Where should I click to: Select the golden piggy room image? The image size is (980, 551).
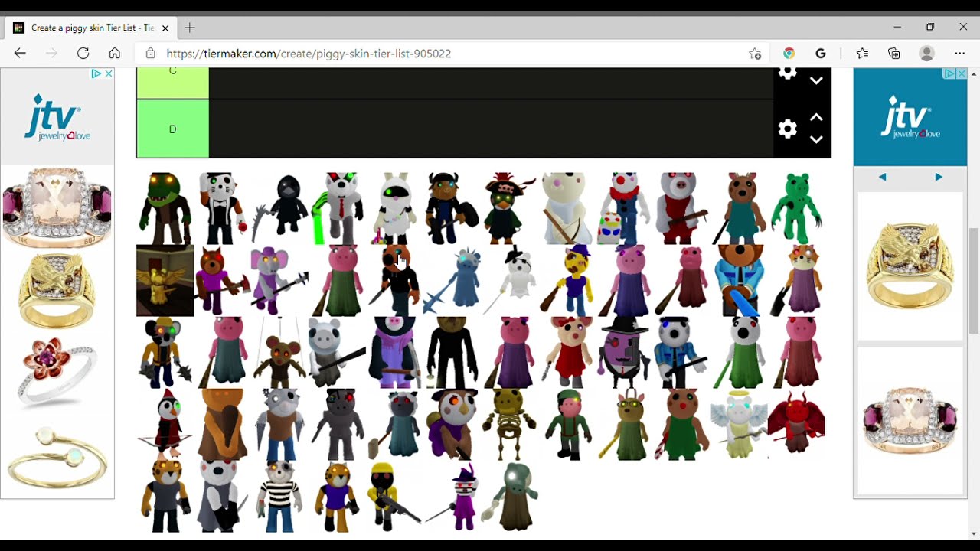point(165,280)
